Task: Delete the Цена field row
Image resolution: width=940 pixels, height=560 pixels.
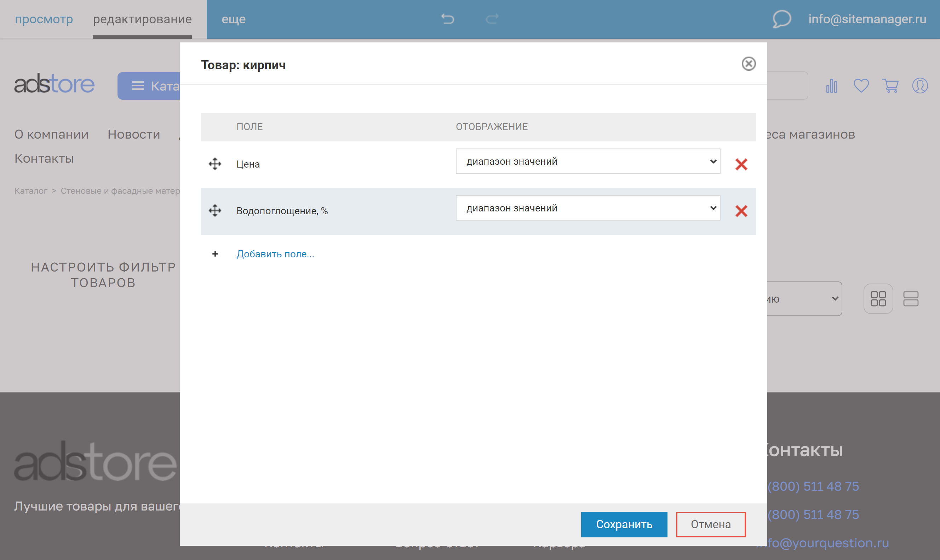Action: pos(741,164)
